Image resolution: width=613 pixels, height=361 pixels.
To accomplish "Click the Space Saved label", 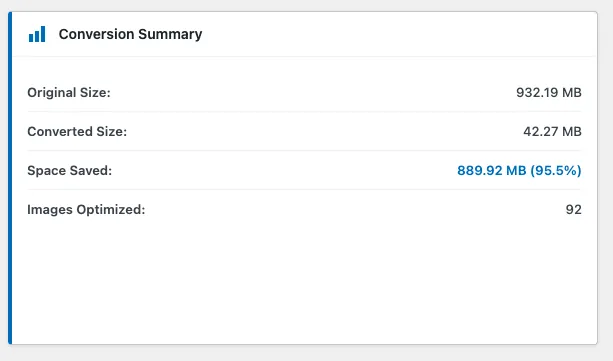I will coord(70,171).
